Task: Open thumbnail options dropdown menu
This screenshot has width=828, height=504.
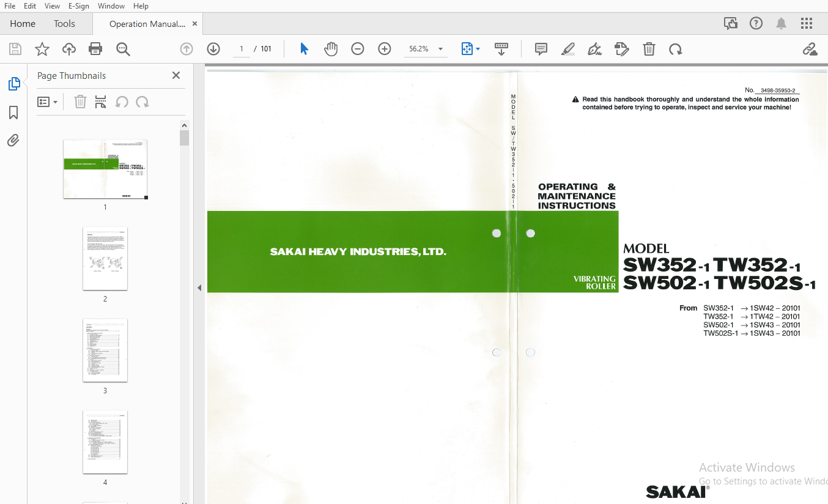Action: point(47,102)
